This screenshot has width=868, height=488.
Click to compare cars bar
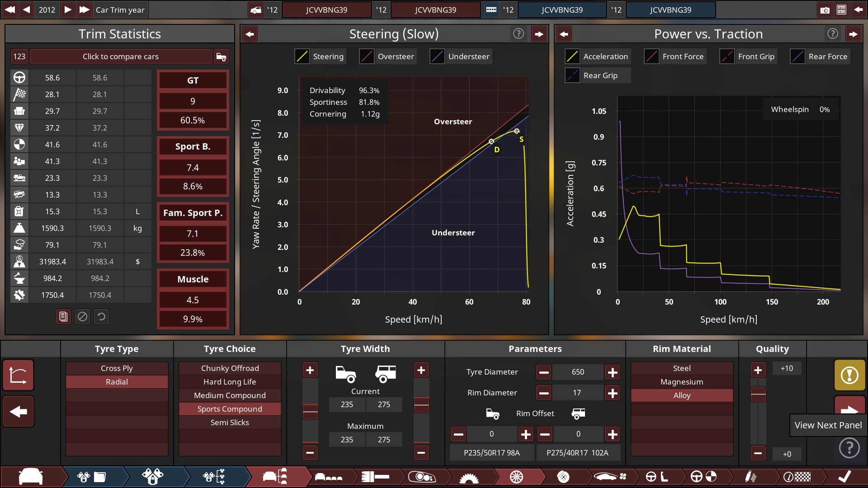[x=121, y=56]
